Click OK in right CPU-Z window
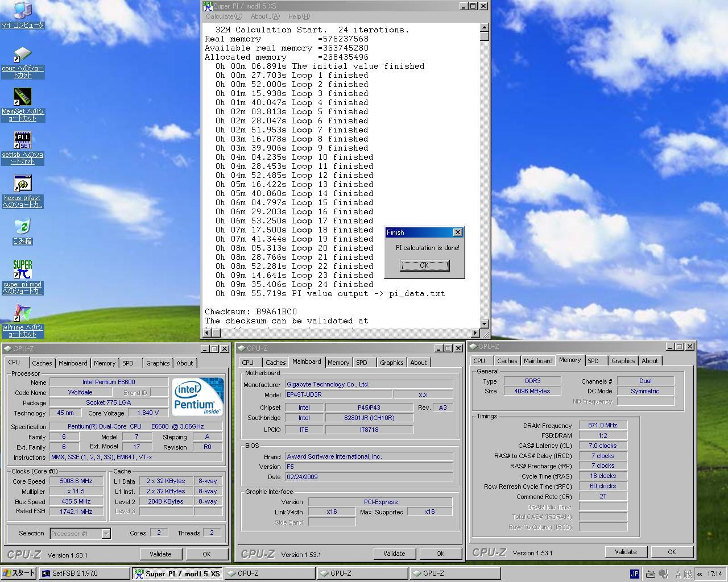 [x=672, y=552]
